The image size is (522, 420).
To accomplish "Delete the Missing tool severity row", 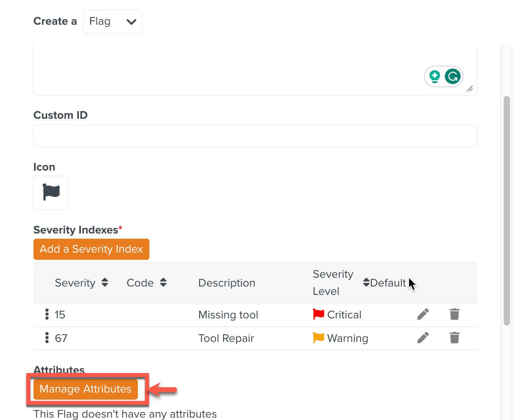I will (454, 314).
